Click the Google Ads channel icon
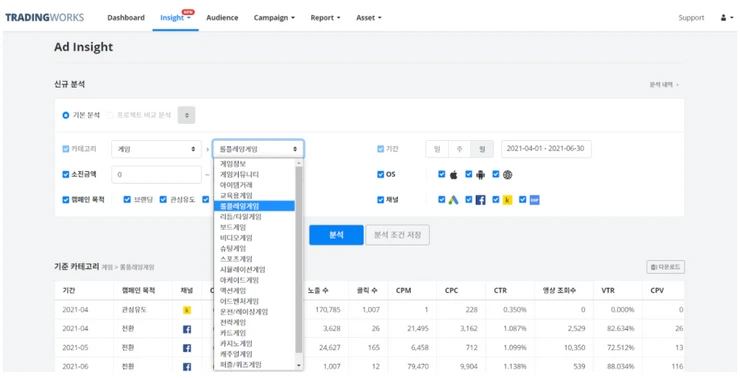 point(454,200)
